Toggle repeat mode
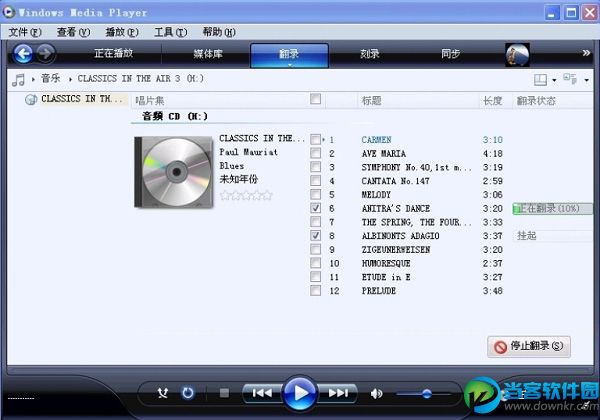The width and height of the screenshot is (600, 420). pyautogui.click(x=188, y=393)
